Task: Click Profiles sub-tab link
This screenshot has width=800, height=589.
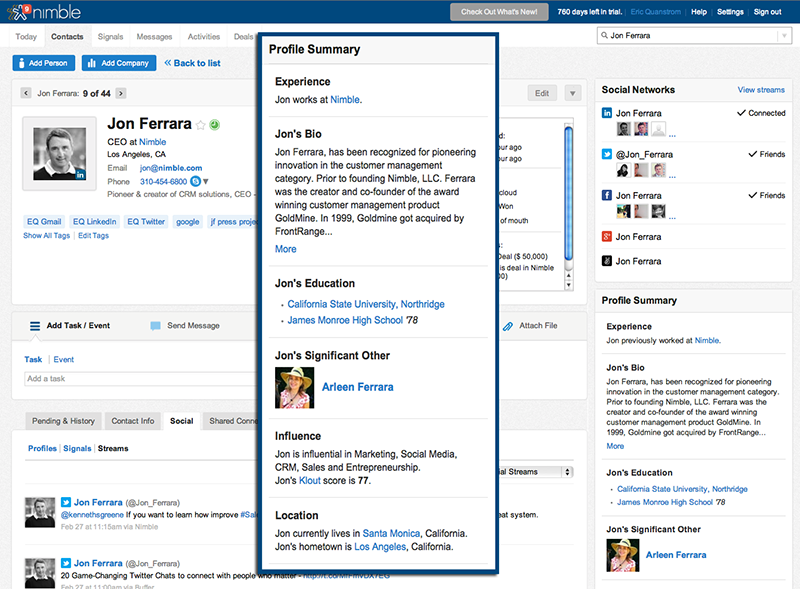Action: click(42, 449)
